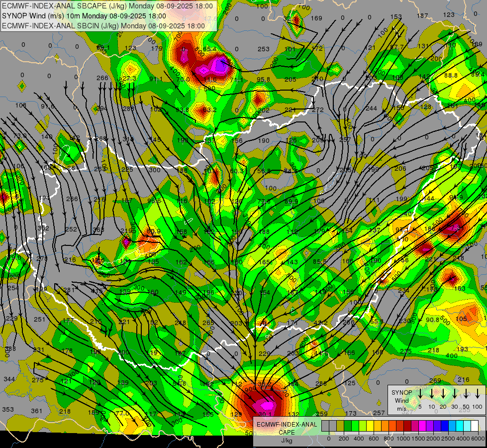Click the map value 361
The image size is (487, 448).
36,411
